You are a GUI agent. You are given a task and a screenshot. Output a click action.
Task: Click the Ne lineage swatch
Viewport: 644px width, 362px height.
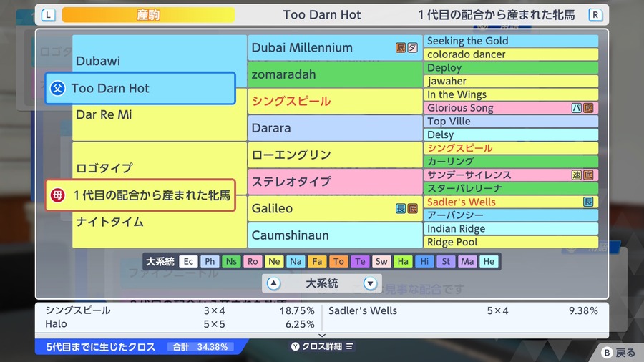pyautogui.click(x=274, y=261)
